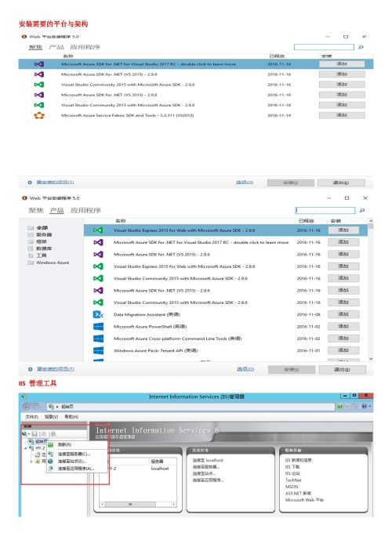Click the 连接至 localhost link in IIS
The width and height of the screenshot is (392, 554).
pos(208,460)
